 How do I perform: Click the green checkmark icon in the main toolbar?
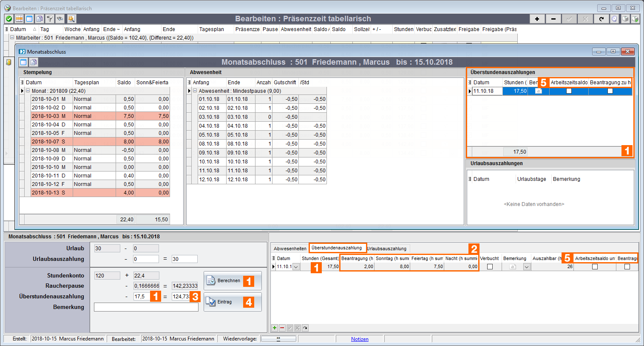click(9, 19)
